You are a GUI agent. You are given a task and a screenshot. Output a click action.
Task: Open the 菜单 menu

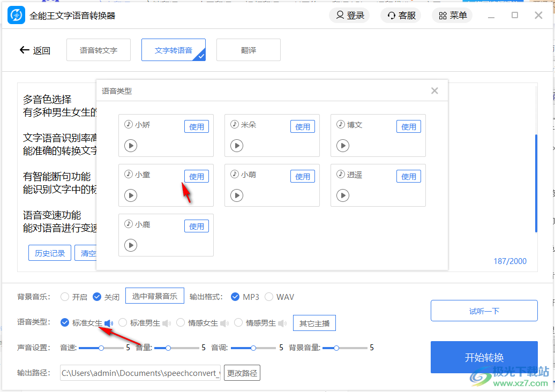(452, 15)
